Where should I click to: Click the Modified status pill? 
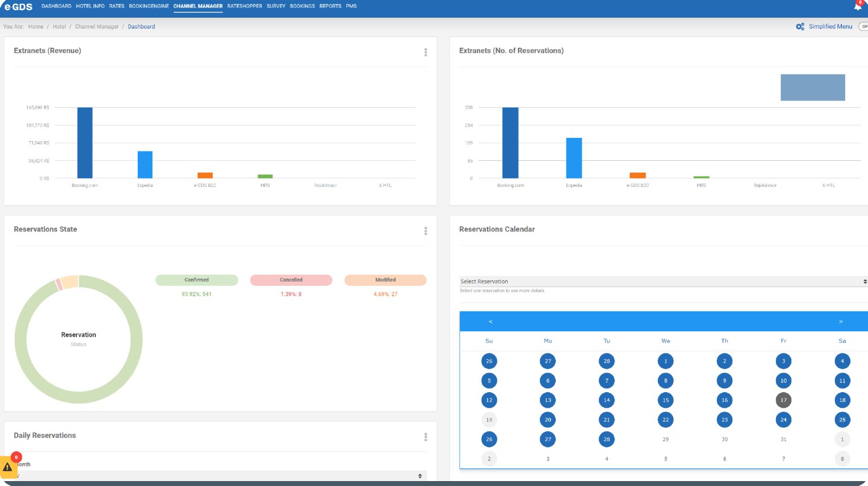[386, 280]
